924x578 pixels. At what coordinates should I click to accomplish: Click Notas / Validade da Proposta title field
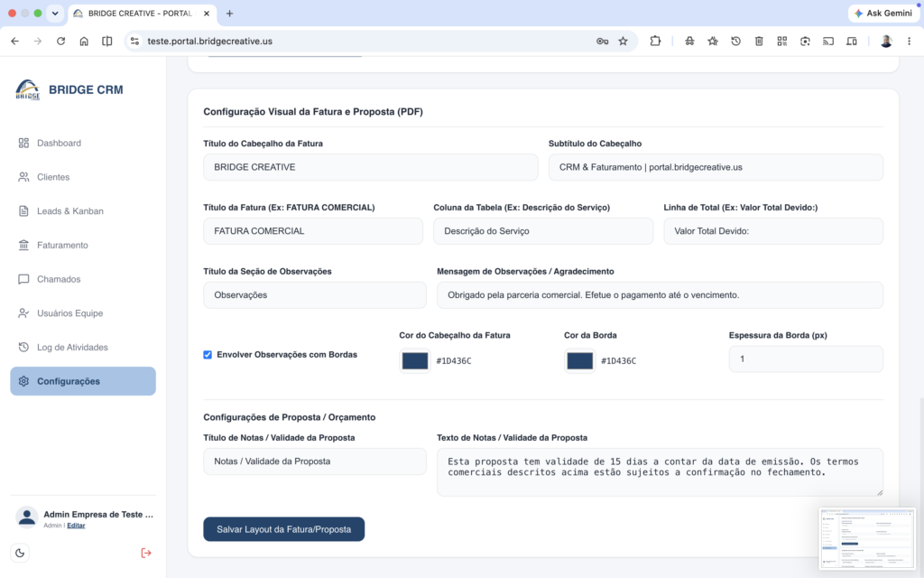pyautogui.click(x=315, y=461)
